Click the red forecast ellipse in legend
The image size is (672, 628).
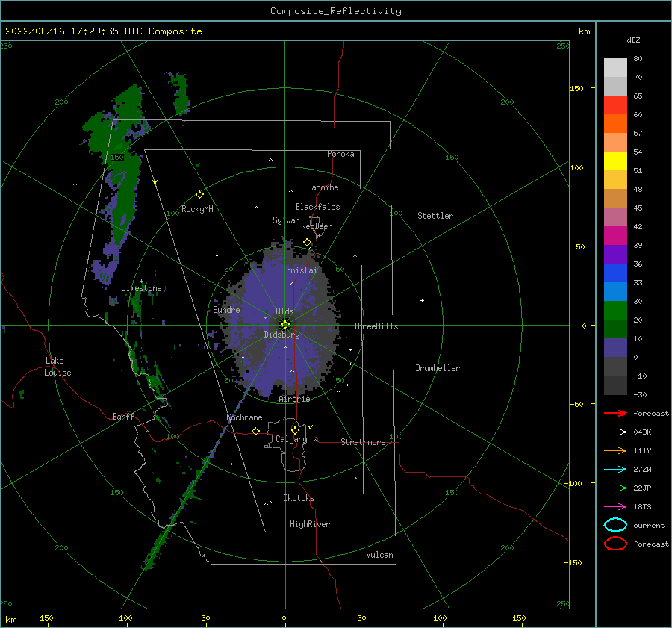tap(615, 544)
